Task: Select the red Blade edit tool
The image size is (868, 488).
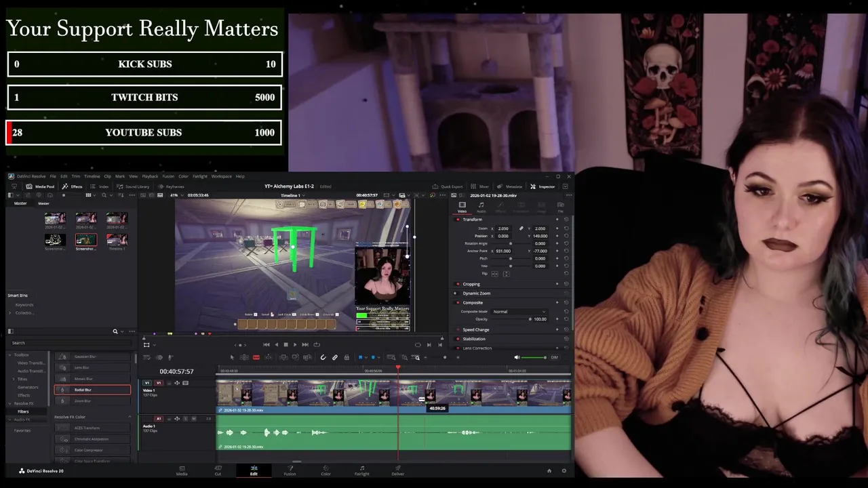Action: 256,357
